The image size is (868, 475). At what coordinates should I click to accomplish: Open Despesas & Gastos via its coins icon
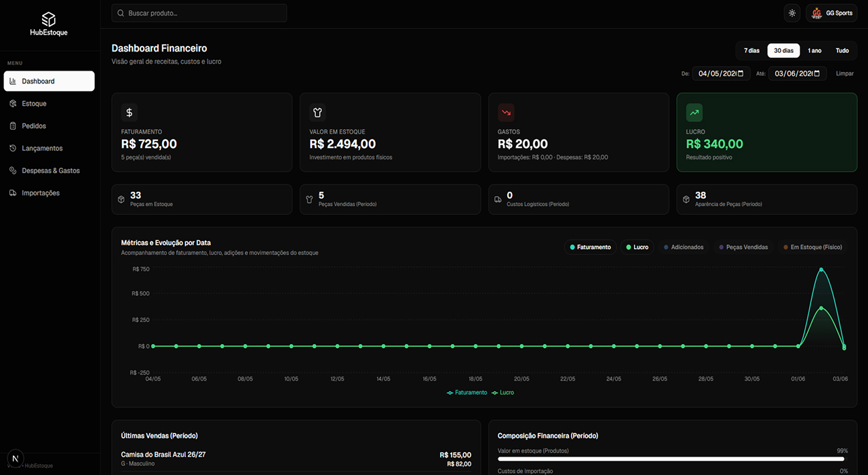pos(13,171)
